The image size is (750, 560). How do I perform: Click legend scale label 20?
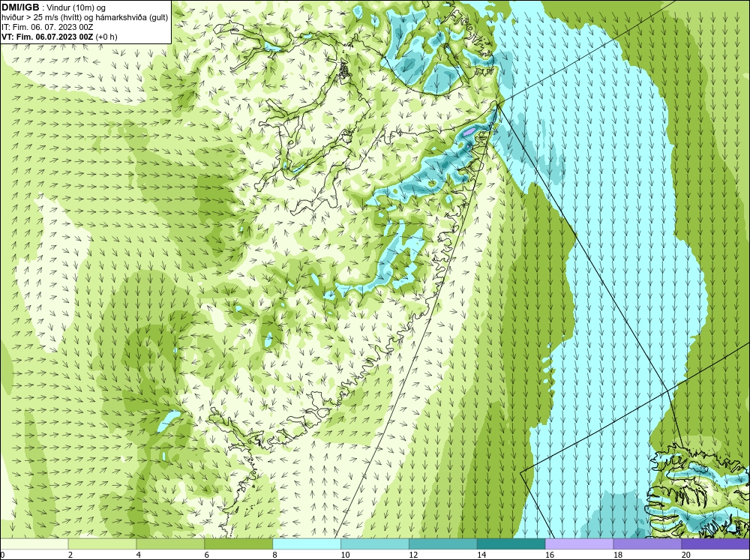[x=685, y=555]
